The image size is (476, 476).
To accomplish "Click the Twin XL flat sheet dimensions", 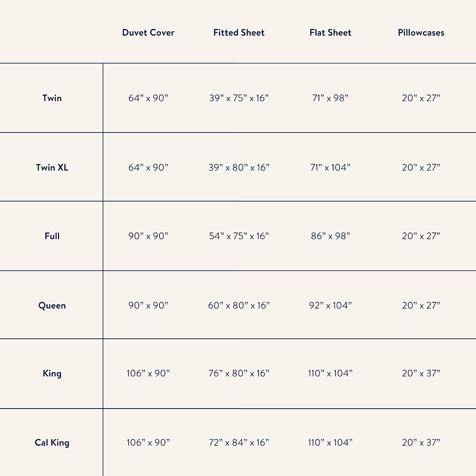I will click(330, 167).
